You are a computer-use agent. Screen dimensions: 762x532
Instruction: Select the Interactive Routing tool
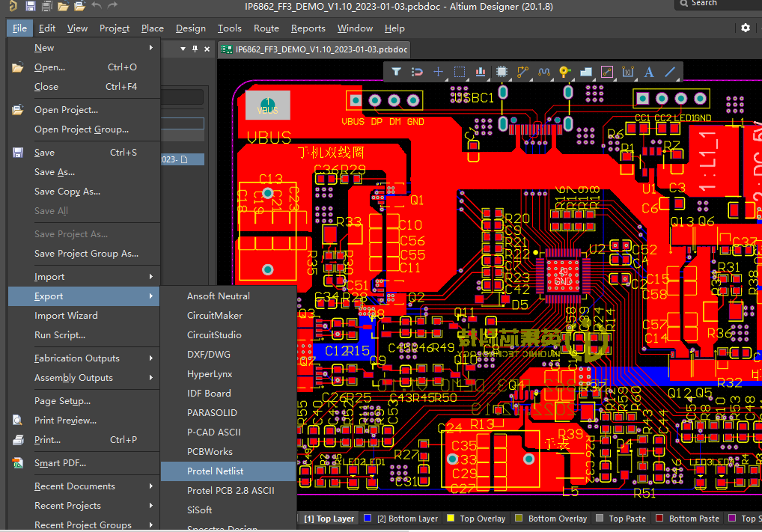click(x=523, y=72)
